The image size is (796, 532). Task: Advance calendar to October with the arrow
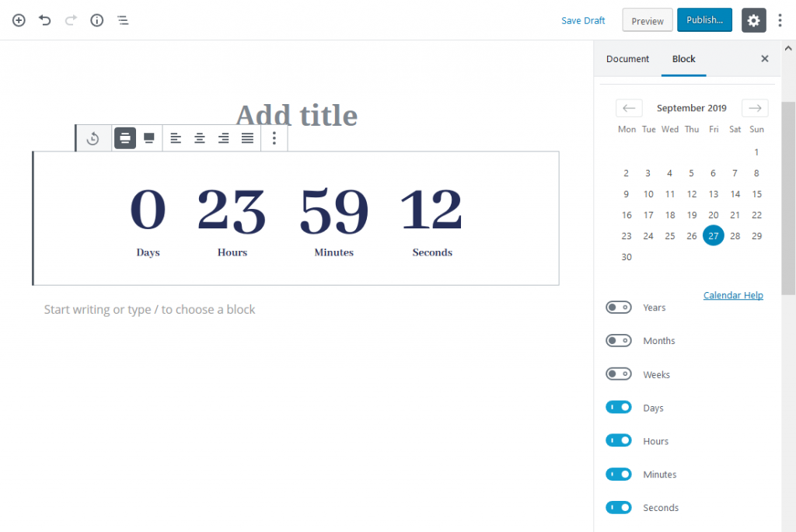[754, 108]
